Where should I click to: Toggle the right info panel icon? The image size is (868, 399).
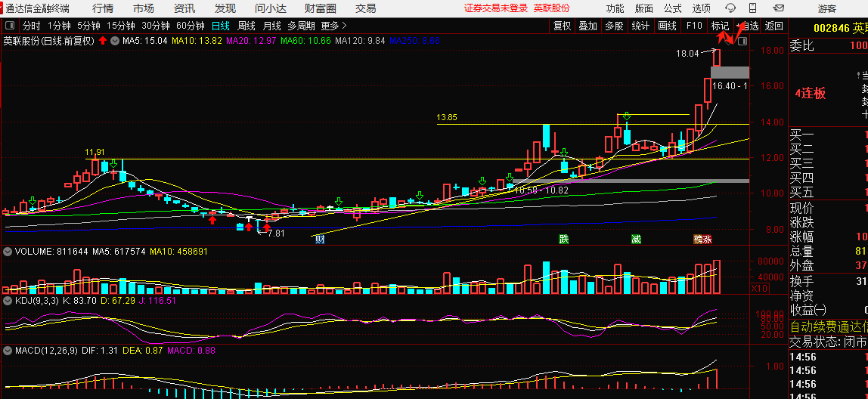tap(742, 41)
